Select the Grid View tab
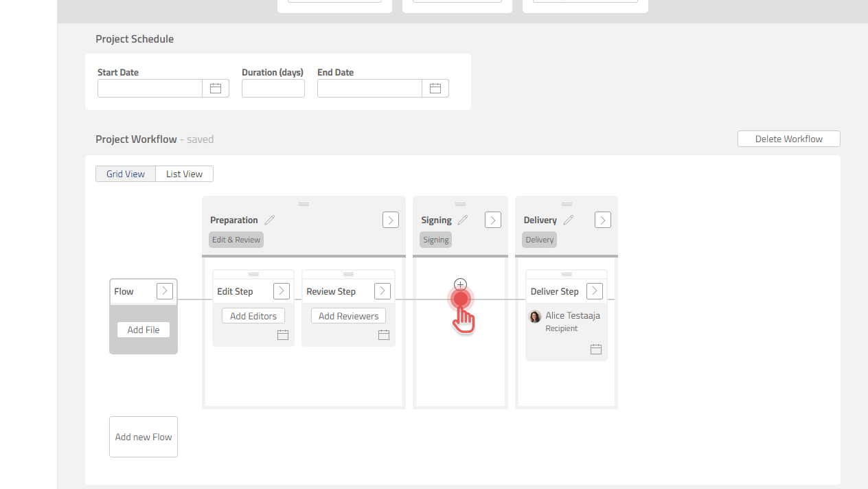The width and height of the screenshot is (868, 489). [126, 174]
